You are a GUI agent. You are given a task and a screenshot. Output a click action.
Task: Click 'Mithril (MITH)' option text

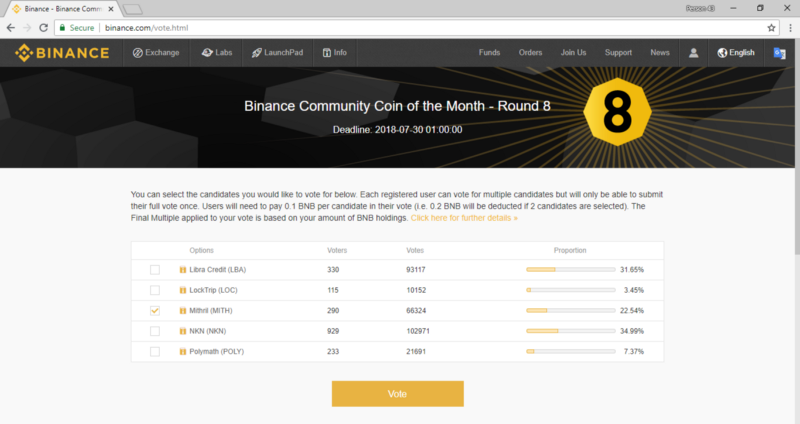click(x=211, y=310)
